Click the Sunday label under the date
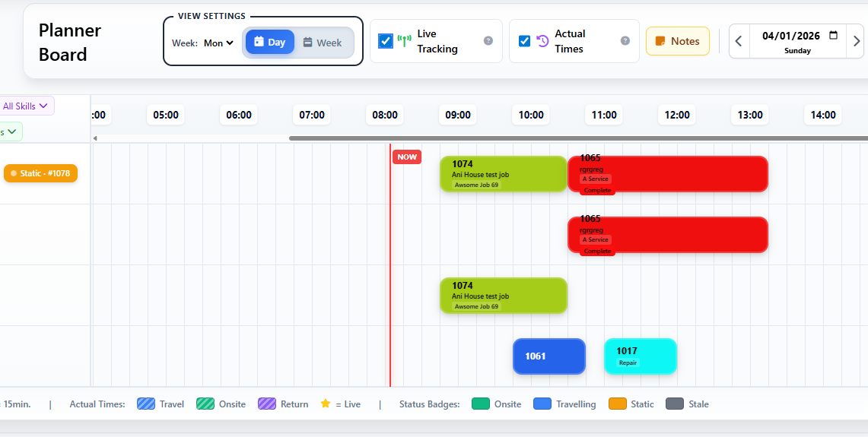868x437 pixels. point(798,50)
